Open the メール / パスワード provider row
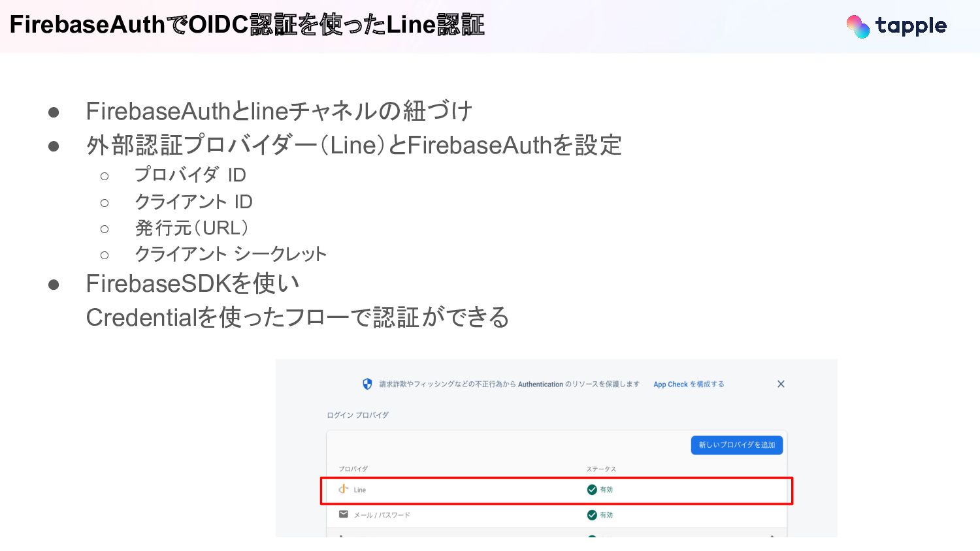 pyautogui.click(x=382, y=515)
